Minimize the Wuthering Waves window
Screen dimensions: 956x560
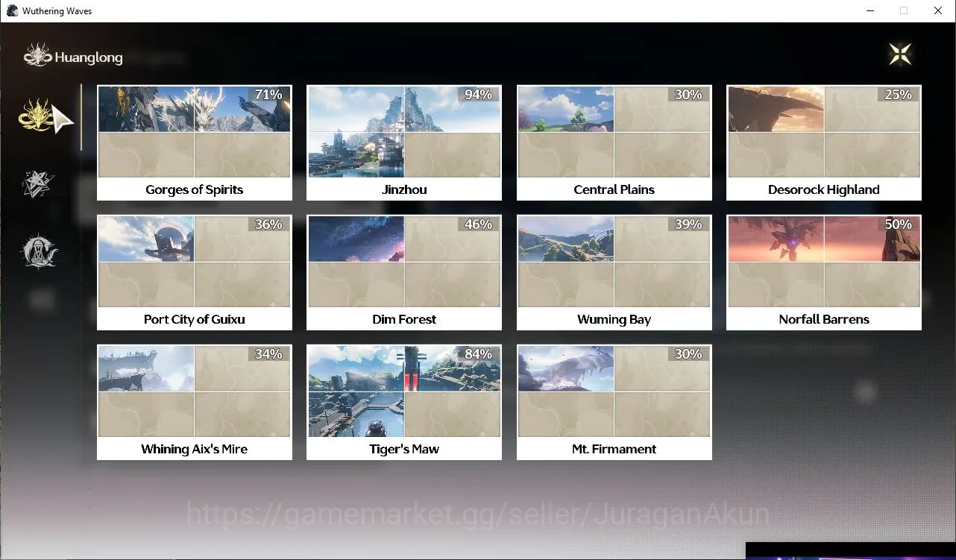pos(869,10)
